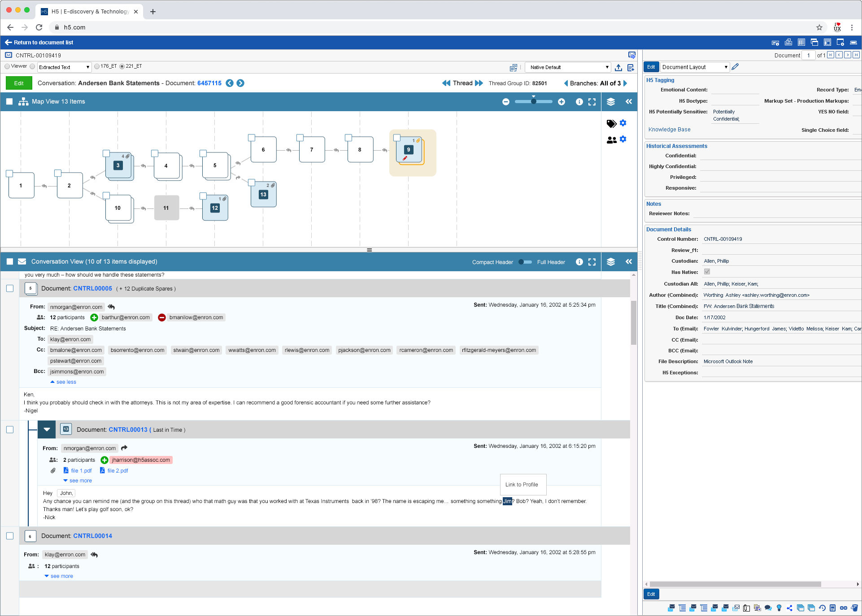Select node 13 in map view

coord(263,194)
